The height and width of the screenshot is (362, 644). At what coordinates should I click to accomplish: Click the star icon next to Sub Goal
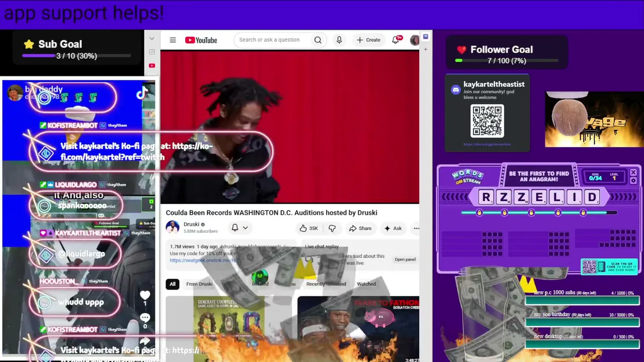point(29,44)
